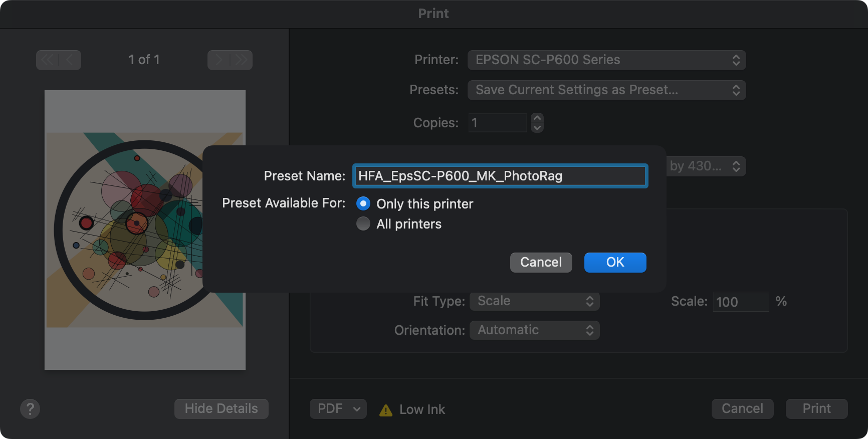Go to last page in preview
This screenshot has height=439, width=868.
pyautogui.click(x=241, y=60)
